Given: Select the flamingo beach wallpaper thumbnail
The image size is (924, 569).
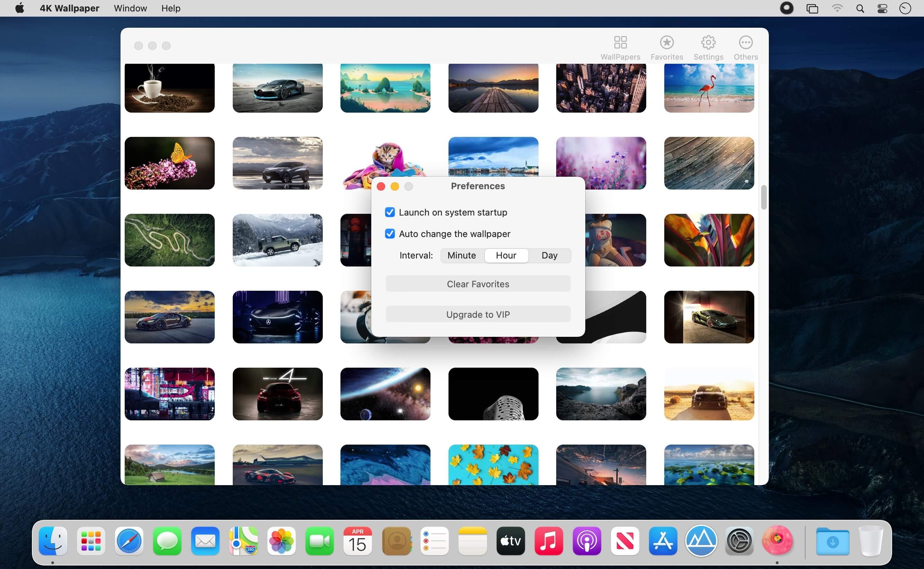Looking at the screenshot, I should 709,88.
